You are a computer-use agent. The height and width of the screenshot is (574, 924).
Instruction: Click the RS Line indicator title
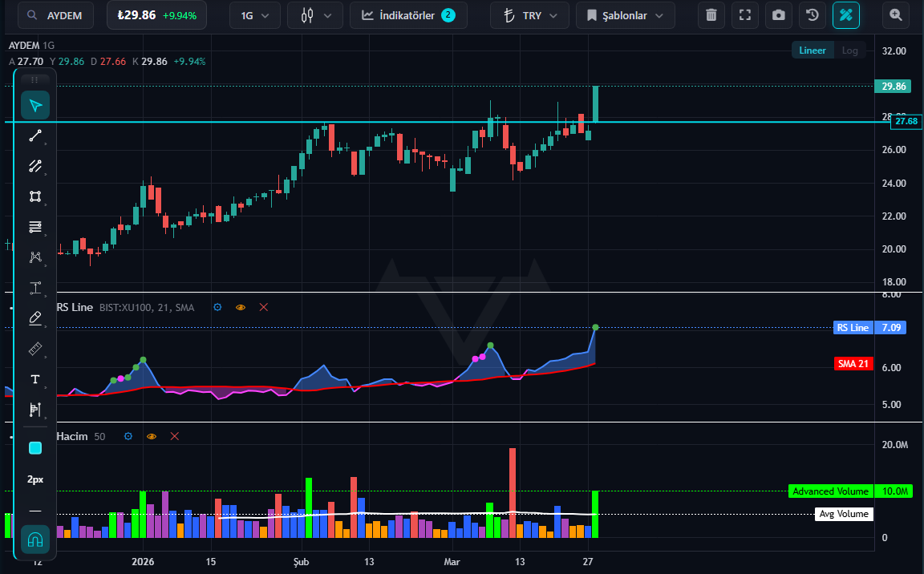[x=75, y=307]
